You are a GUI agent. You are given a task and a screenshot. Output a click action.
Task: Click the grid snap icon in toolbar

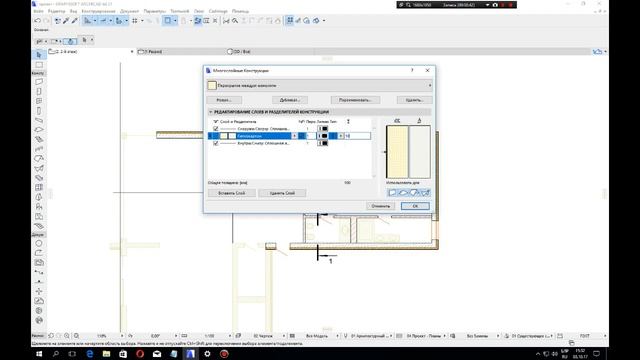135,20
